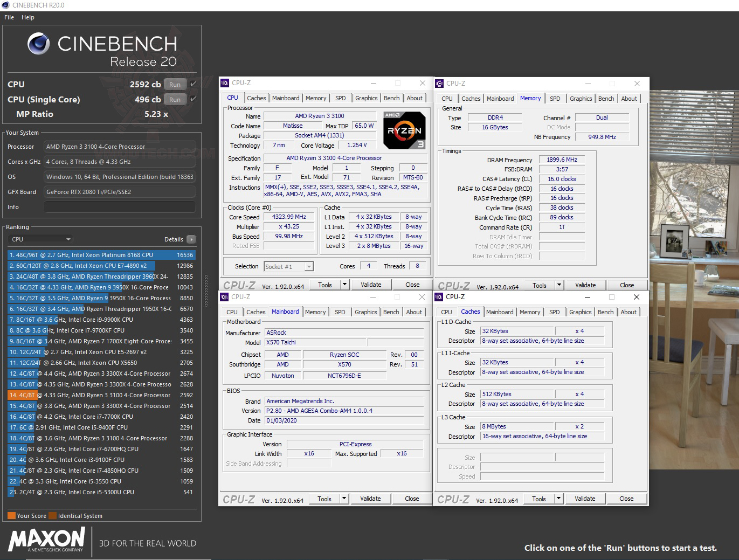Image resolution: width=739 pixels, height=560 pixels.
Task: Click the title bar icon of the CPU-Z window showing the CPU tab
Action: [225, 83]
